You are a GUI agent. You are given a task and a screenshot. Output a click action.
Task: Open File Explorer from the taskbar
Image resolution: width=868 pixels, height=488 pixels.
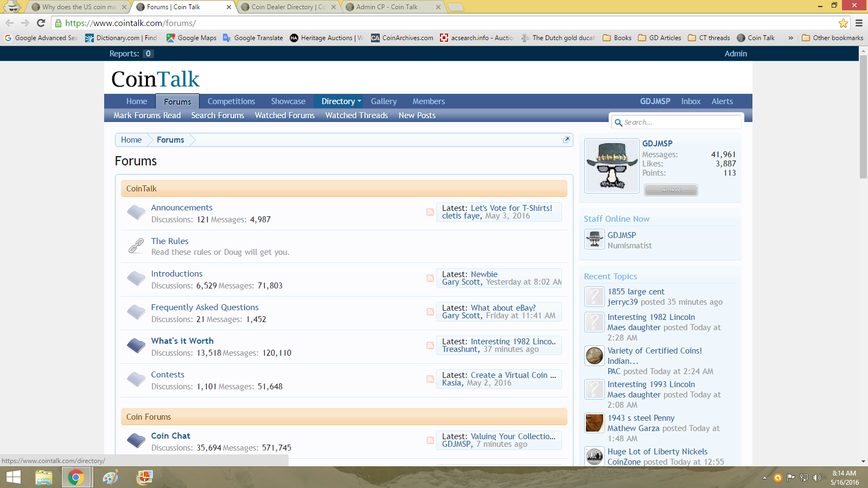[x=43, y=477]
